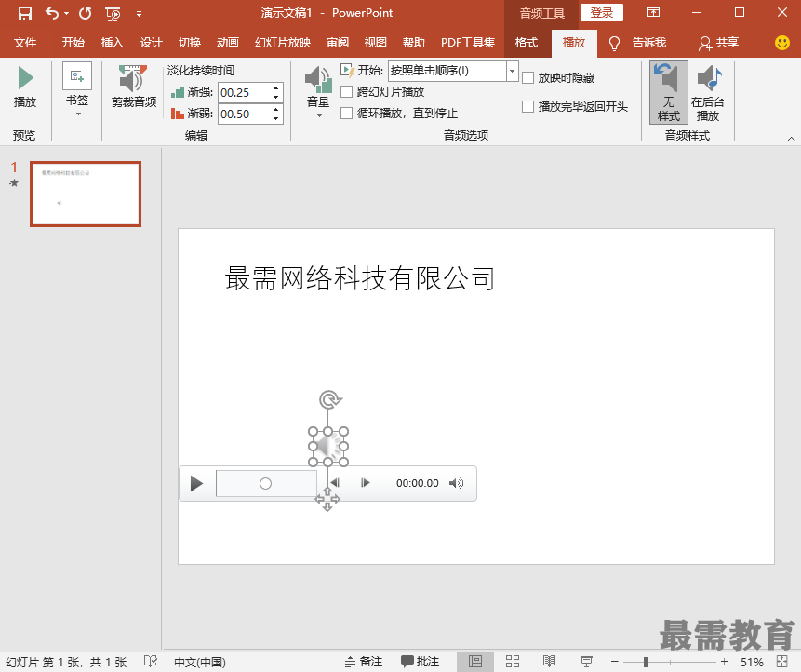Click the rotate handle above audio icon
801x672 pixels.
coord(330,399)
